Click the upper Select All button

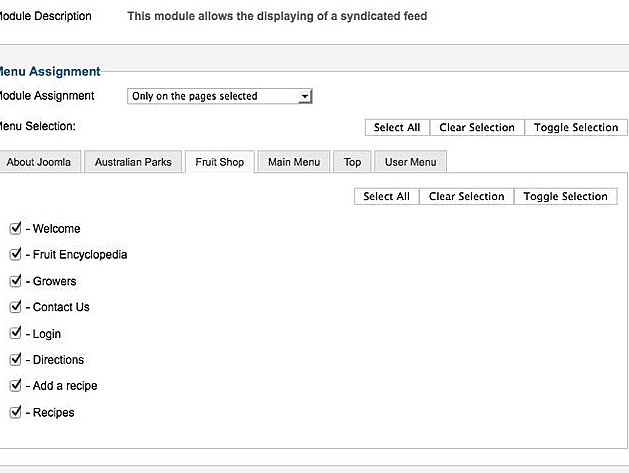pos(396,127)
